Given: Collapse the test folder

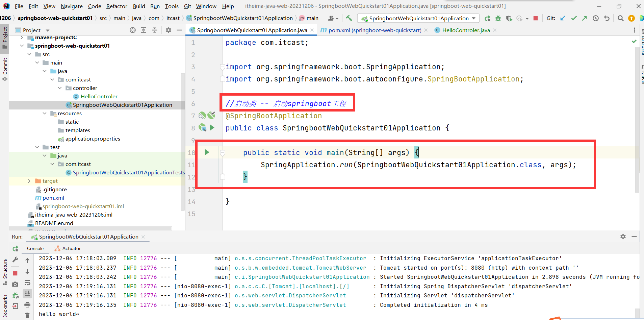Looking at the screenshot, I should (37, 147).
